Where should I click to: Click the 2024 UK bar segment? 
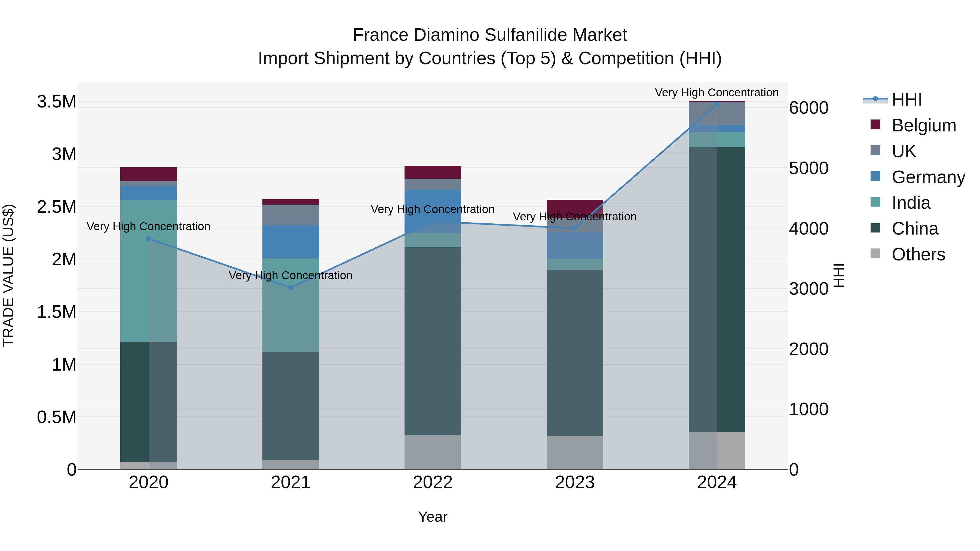[717, 113]
